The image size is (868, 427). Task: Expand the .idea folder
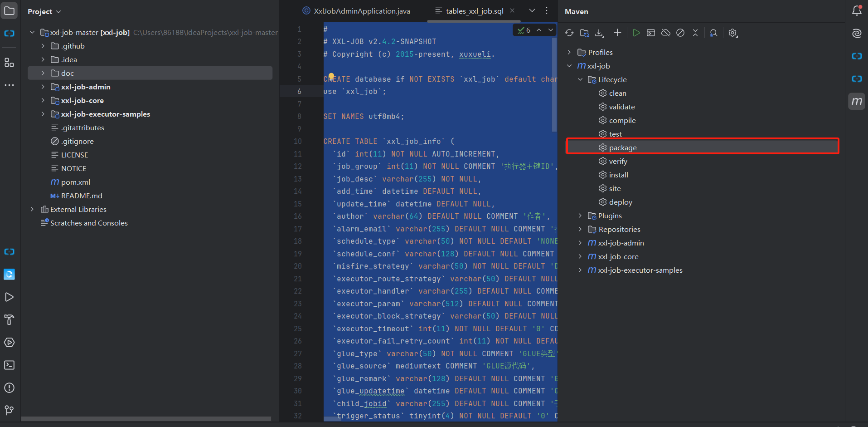point(43,59)
